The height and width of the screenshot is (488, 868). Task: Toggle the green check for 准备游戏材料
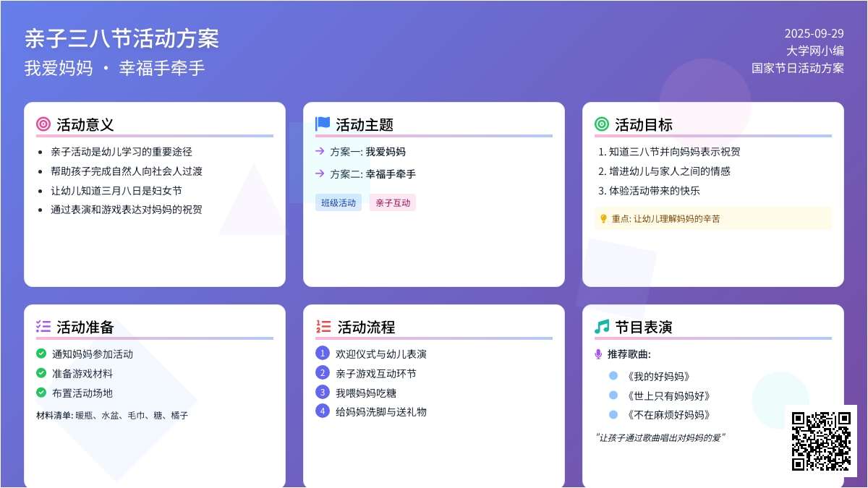pos(41,373)
